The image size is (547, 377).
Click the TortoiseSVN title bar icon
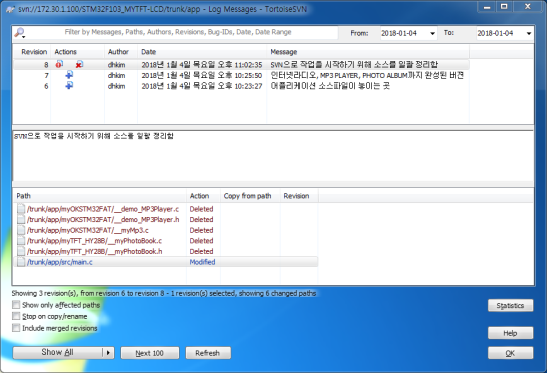(10, 9)
